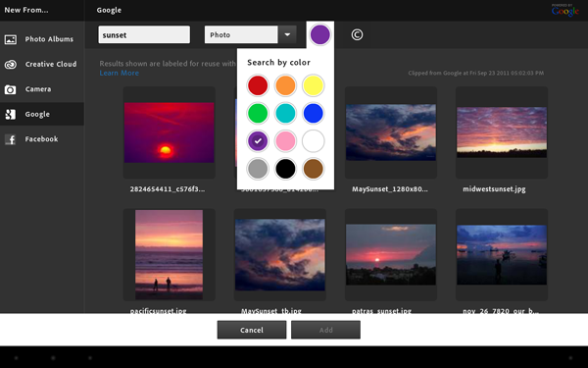Select the brown color swatch
The width and height of the screenshot is (588, 368).
pos(314,169)
